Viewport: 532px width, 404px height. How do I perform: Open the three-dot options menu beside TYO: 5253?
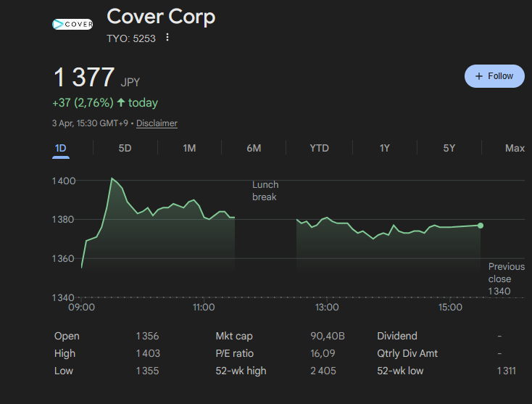167,37
